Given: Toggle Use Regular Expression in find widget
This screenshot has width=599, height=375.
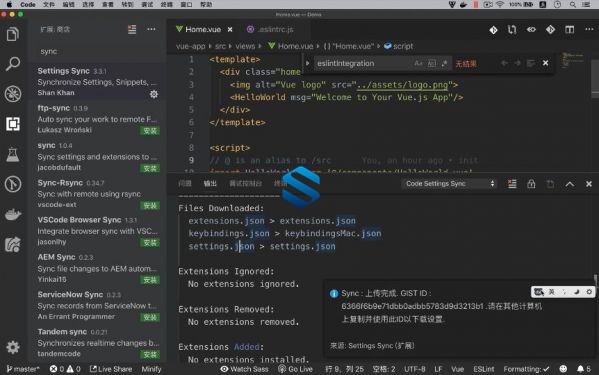Looking at the screenshot, I should 444,63.
